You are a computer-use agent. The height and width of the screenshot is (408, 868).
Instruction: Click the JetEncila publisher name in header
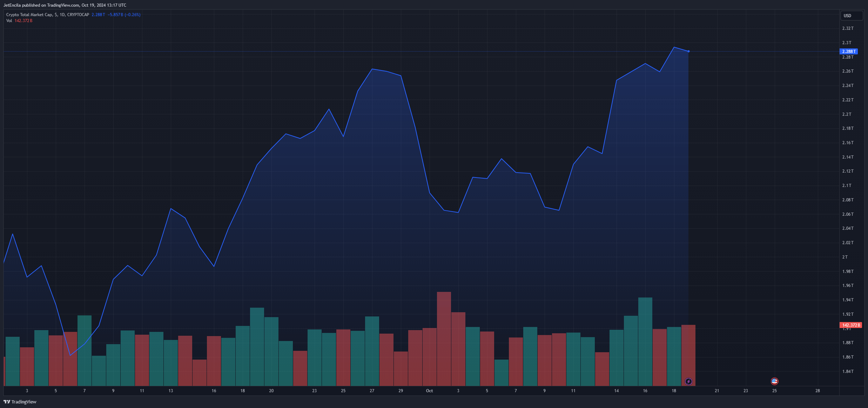click(12, 5)
